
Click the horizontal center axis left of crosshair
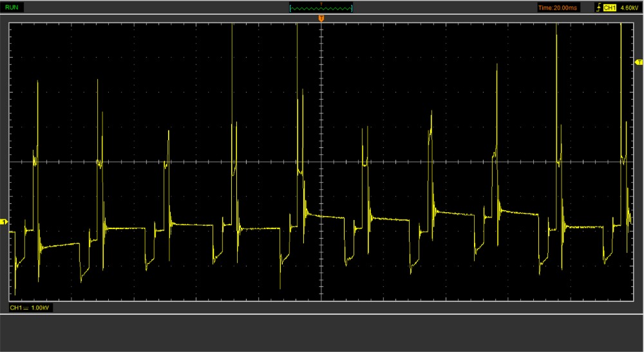pyautogui.click(x=193, y=162)
